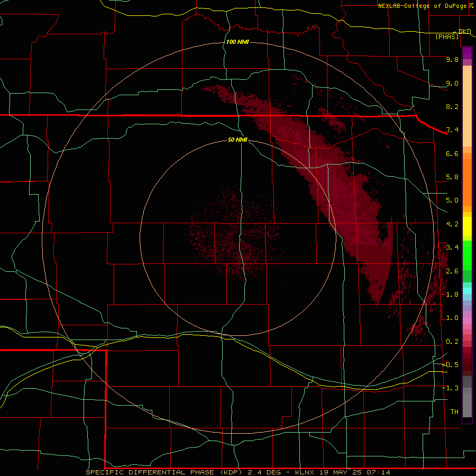Click the purple top segment of color bar

pos(467,53)
